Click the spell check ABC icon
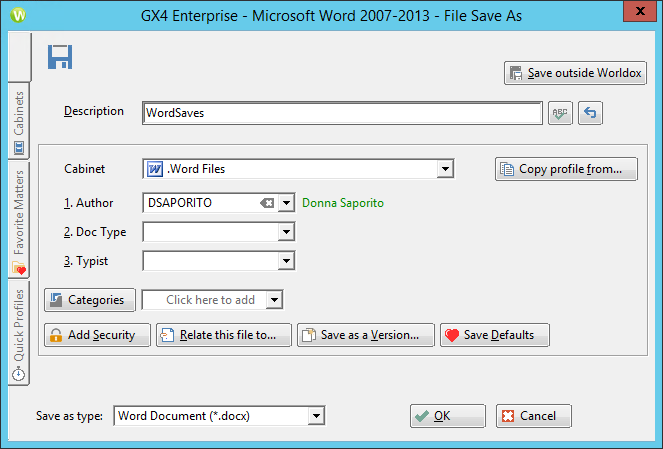Screen dimensions: 663x449 (560, 113)
